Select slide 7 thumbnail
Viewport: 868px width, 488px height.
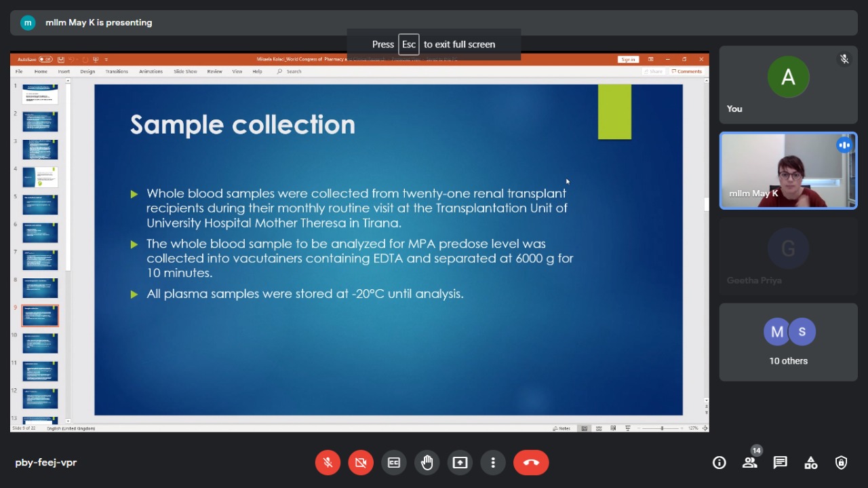tap(40, 260)
